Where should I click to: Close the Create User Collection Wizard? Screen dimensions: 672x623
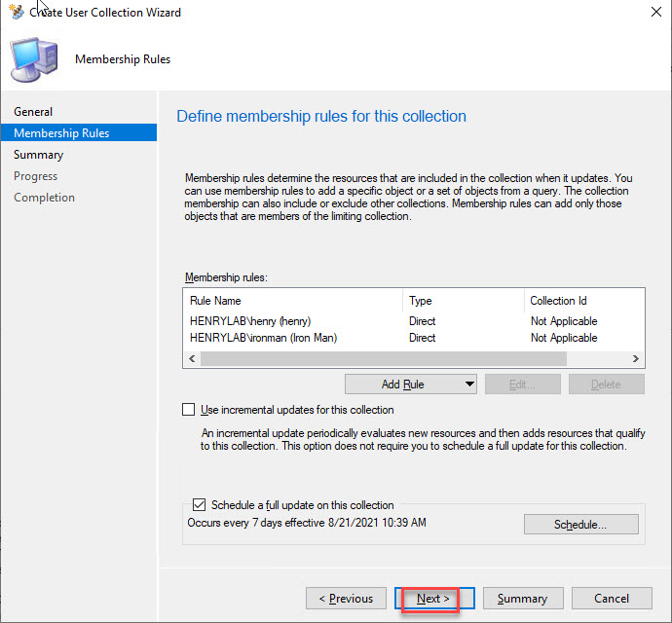pos(650,13)
